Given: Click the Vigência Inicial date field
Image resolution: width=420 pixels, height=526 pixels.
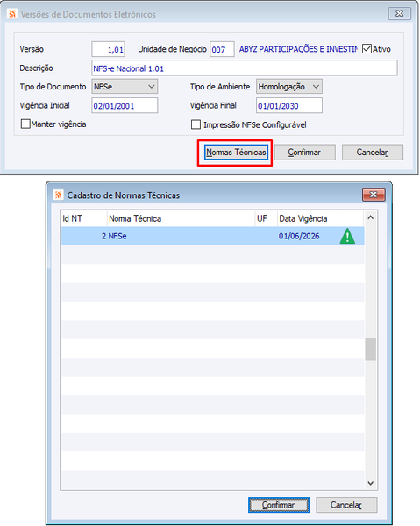Looking at the screenshot, I should [x=125, y=106].
